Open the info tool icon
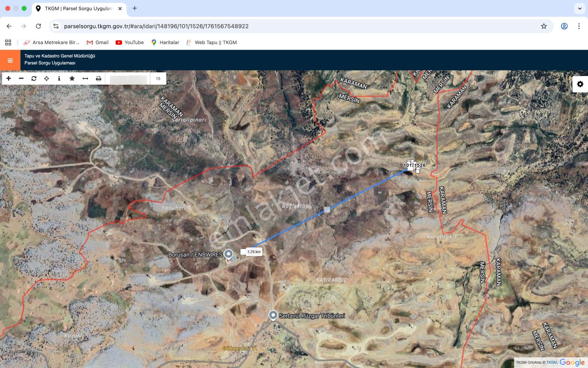Image resolution: width=588 pixels, height=368 pixels. point(59,79)
